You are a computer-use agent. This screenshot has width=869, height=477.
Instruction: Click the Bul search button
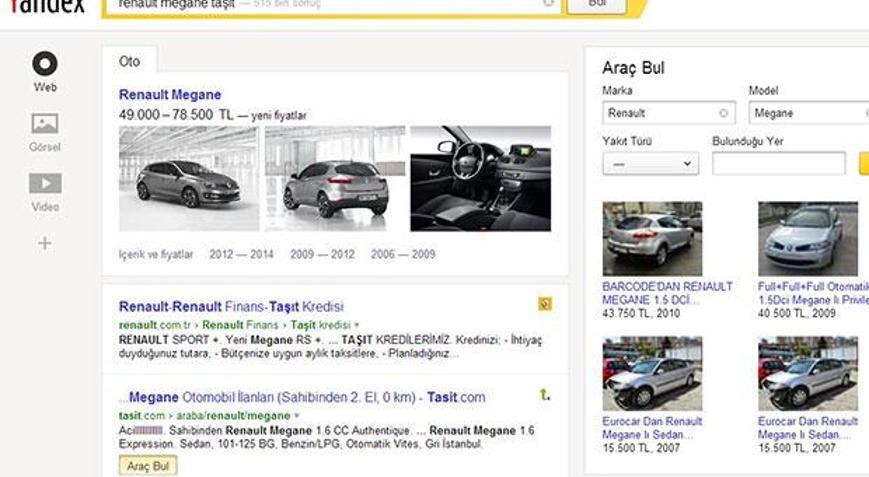(x=597, y=4)
